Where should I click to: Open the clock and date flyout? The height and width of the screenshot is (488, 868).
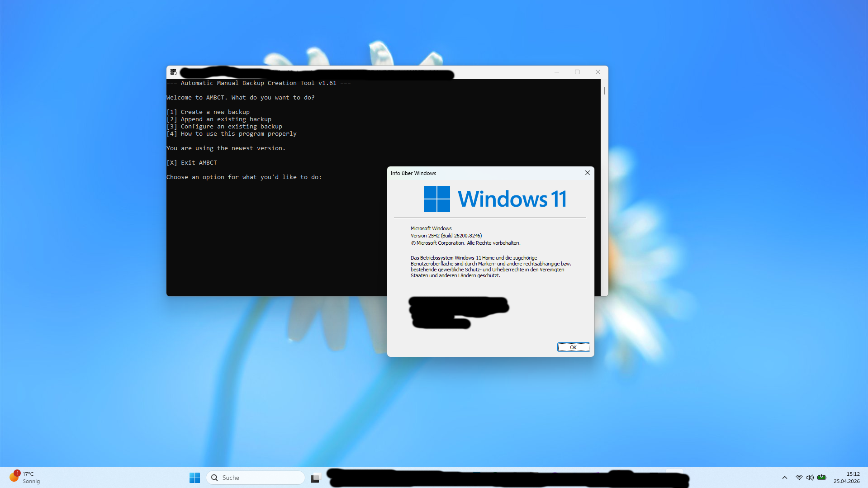pyautogui.click(x=846, y=478)
